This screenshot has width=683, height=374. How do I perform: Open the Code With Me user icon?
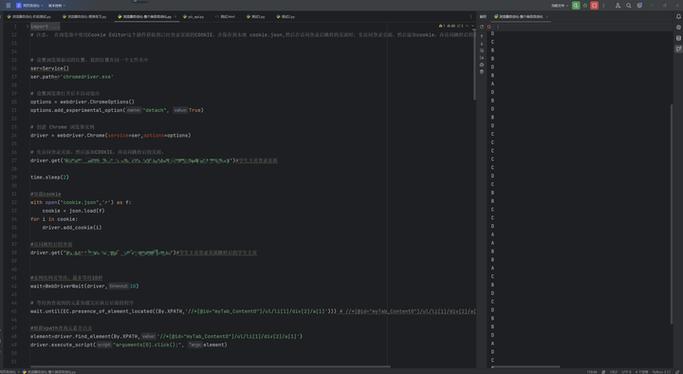[618, 6]
